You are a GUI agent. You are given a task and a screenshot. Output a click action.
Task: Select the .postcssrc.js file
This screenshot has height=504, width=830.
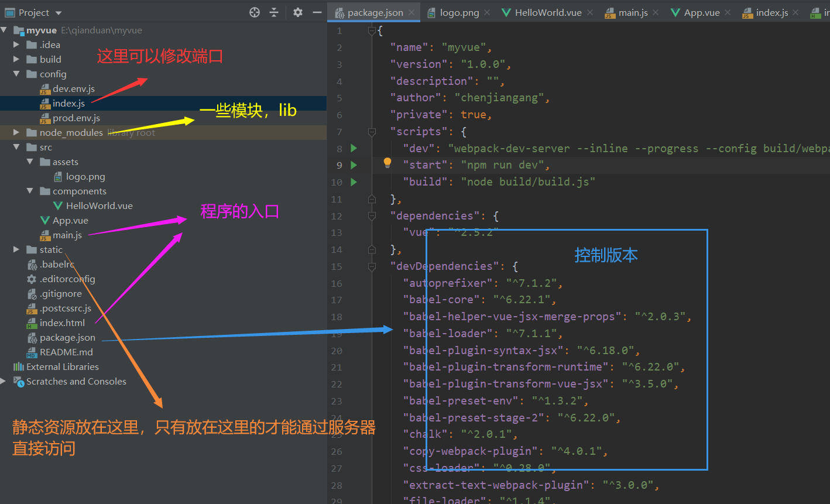point(66,308)
